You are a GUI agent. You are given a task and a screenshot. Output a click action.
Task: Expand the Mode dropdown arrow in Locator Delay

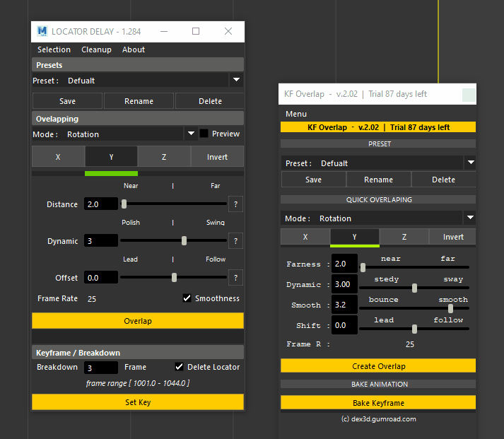[x=191, y=134]
